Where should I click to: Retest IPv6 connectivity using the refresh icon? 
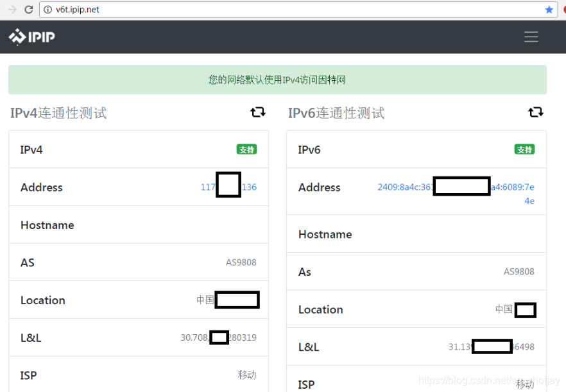pos(536,112)
